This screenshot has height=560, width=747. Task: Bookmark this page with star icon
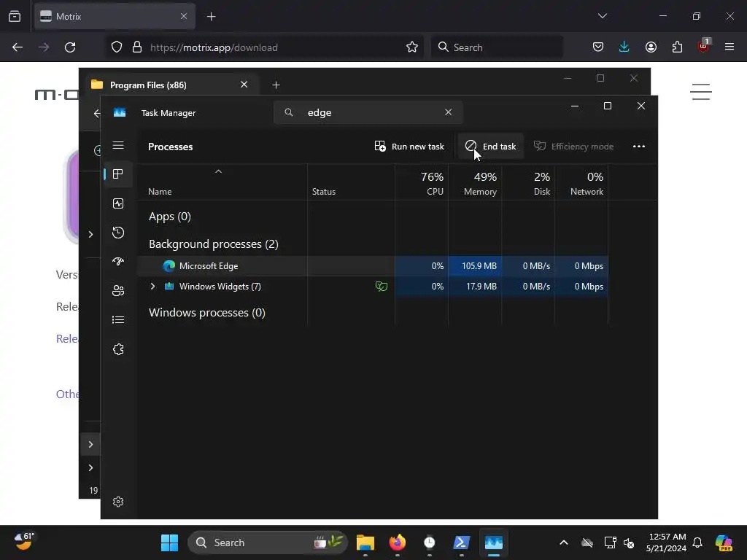coord(412,47)
